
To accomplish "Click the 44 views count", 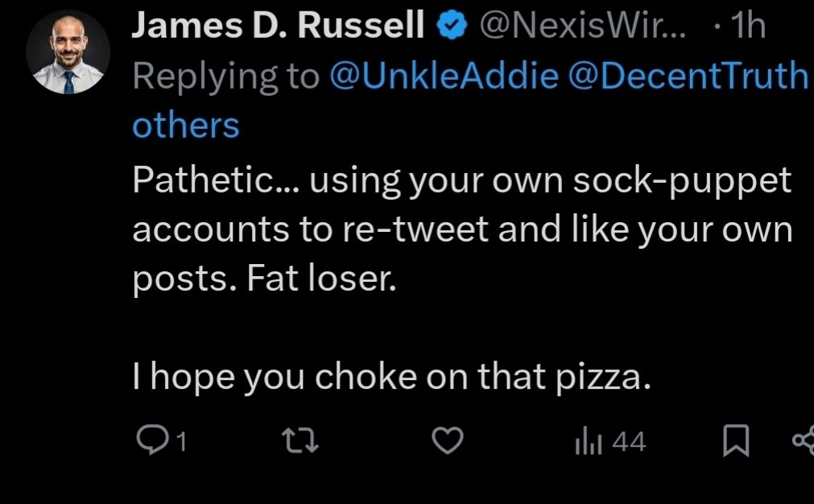I will tap(628, 442).
